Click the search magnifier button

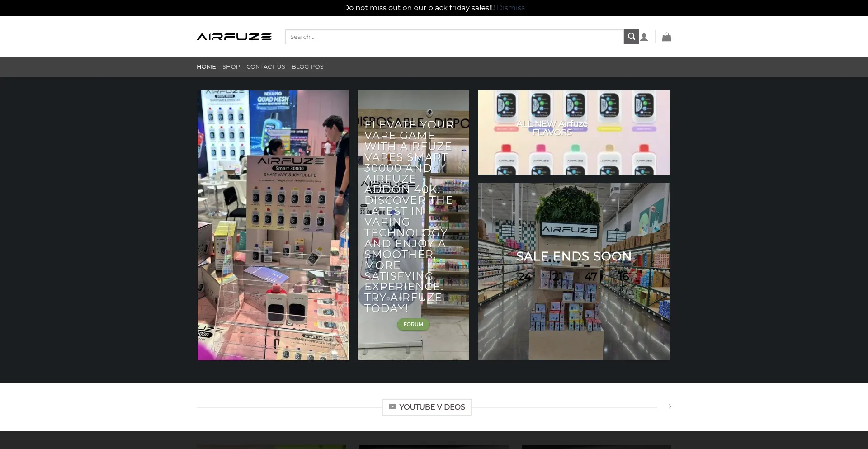tap(631, 37)
